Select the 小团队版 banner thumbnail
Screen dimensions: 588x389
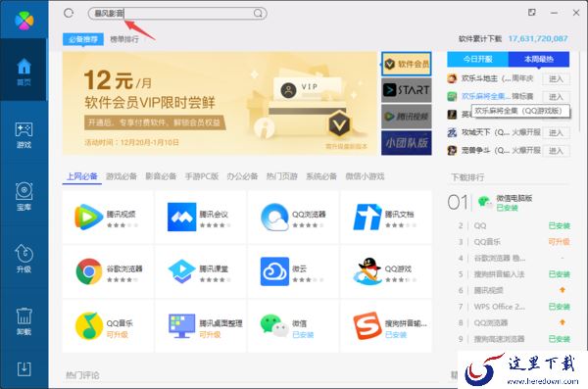coord(407,142)
